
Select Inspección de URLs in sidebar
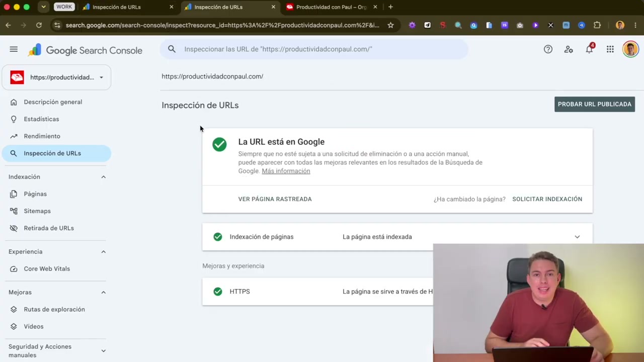(56, 153)
